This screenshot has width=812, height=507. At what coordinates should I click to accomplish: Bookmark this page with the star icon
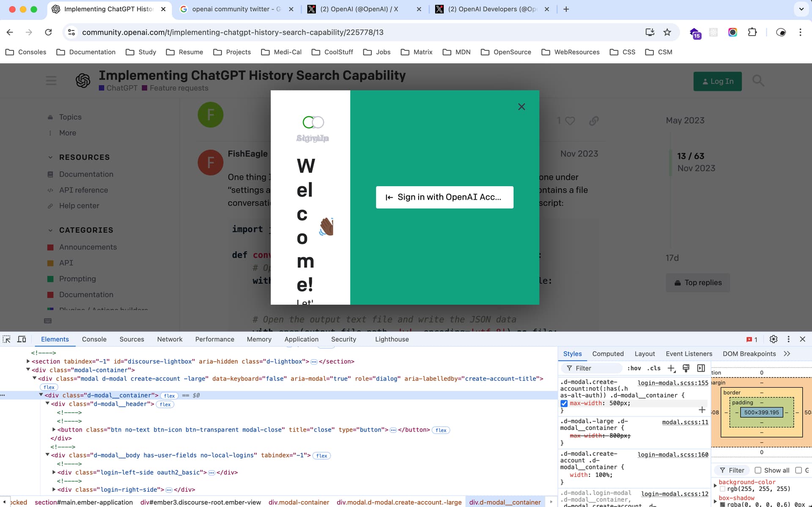click(667, 32)
